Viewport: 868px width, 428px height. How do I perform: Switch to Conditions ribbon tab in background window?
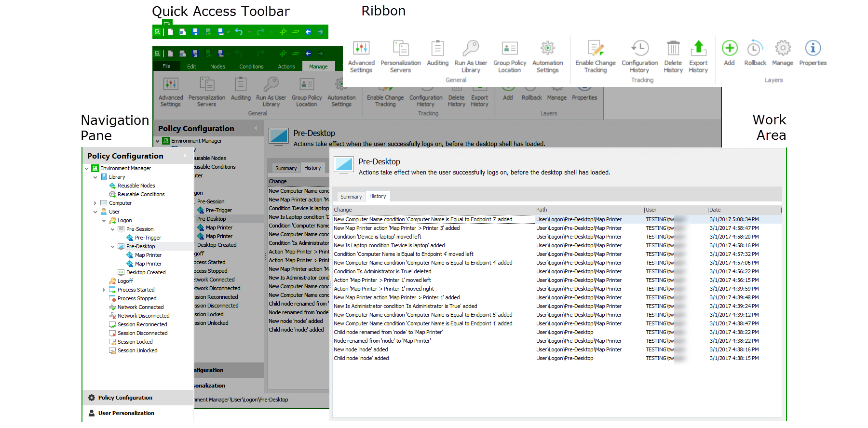[x=251, y=67]
